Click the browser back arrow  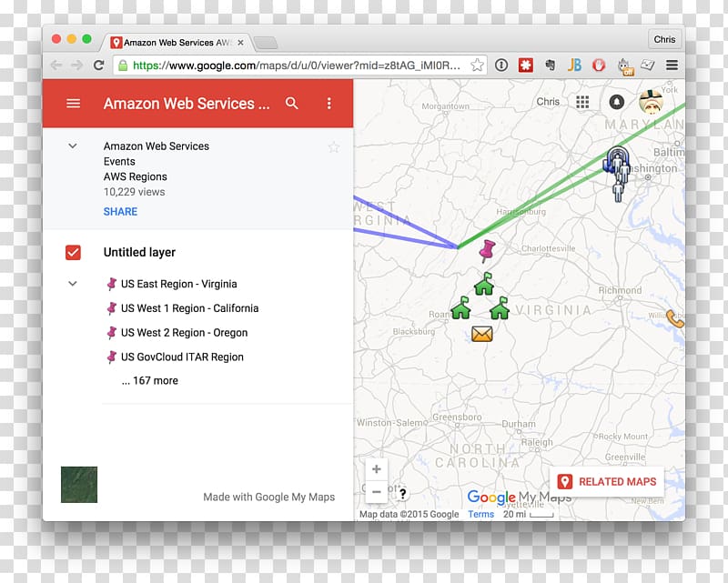click(x=56, y=65)
